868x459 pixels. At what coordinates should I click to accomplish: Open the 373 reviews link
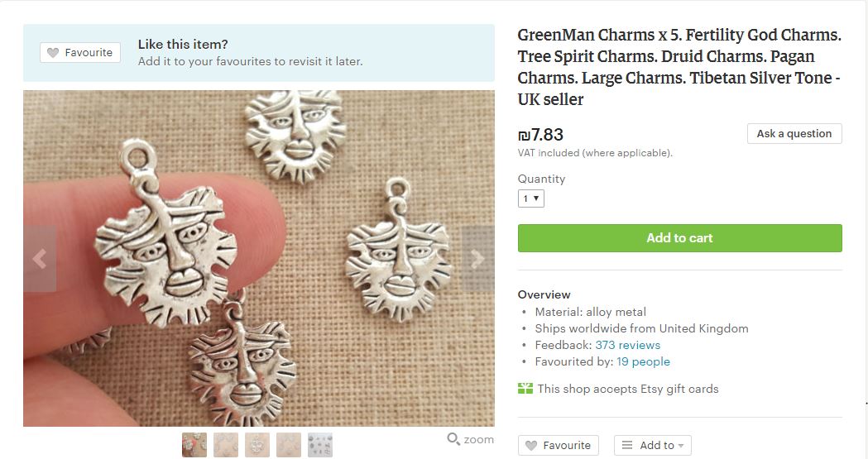coord(628,345)
